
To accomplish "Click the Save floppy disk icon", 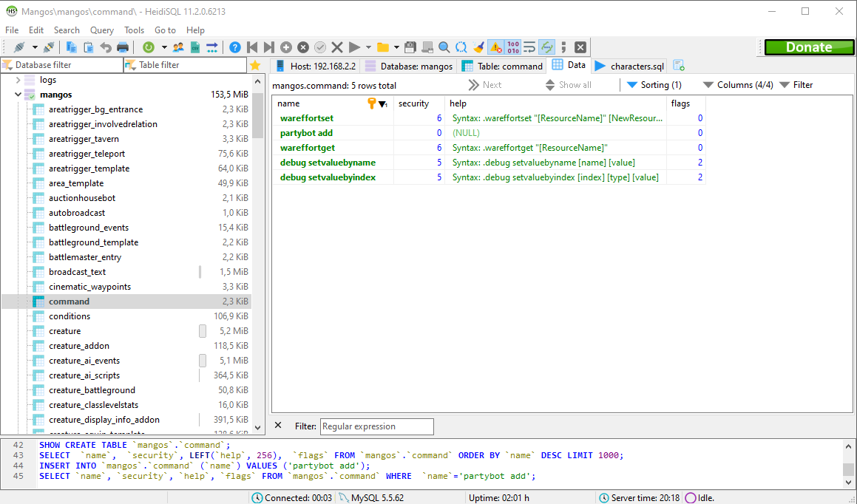I will click(410, 47).
